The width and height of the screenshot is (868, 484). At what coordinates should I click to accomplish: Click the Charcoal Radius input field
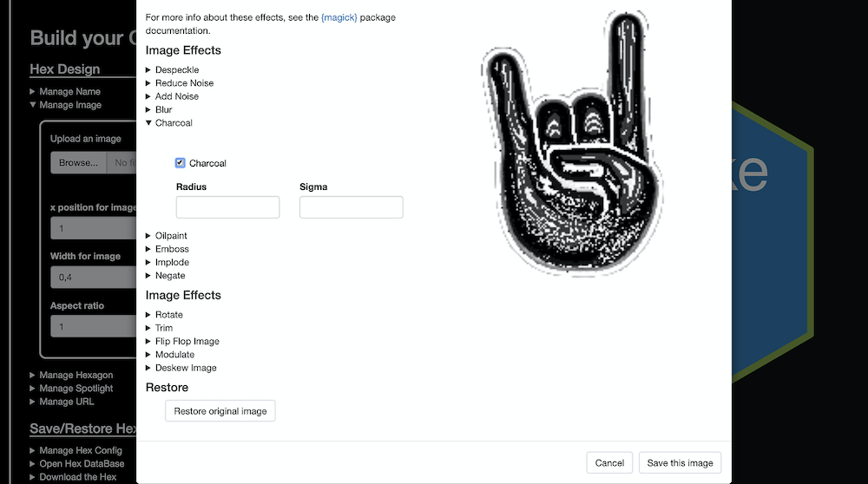[227, 207]
